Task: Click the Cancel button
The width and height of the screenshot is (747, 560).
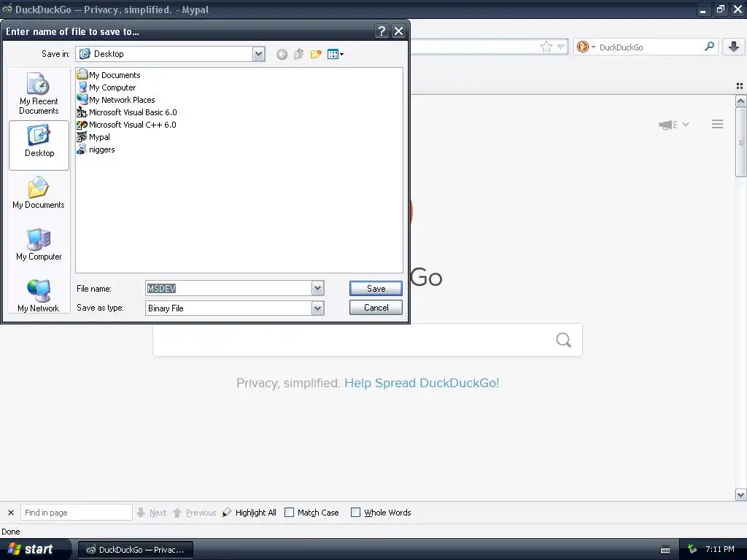Action: pos(376,308)
